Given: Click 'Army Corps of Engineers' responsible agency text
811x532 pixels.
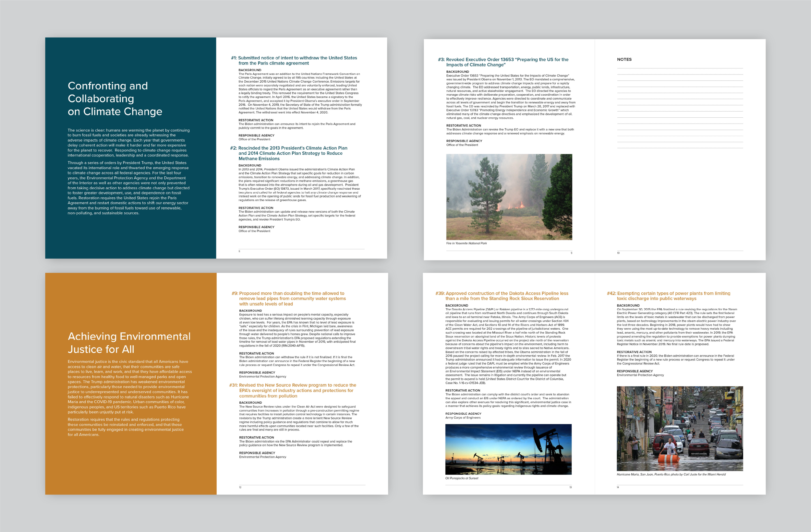Looking at the screenshot, I should (463, 418).
